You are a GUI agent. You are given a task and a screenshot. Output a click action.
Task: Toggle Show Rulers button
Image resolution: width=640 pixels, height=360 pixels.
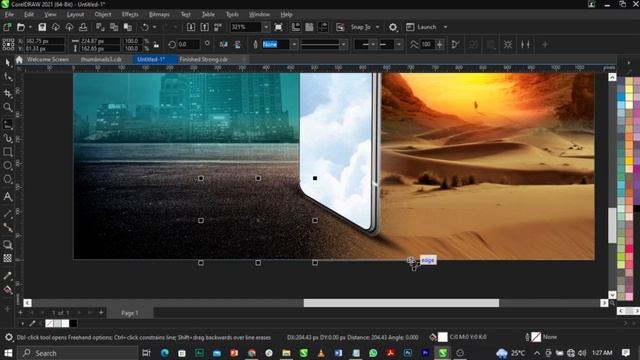[296, 27]
